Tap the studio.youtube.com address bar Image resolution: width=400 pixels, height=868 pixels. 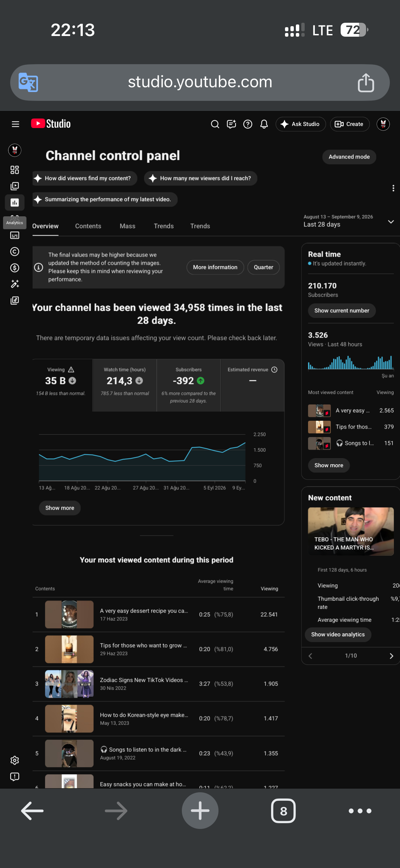(x=200, y=82)
